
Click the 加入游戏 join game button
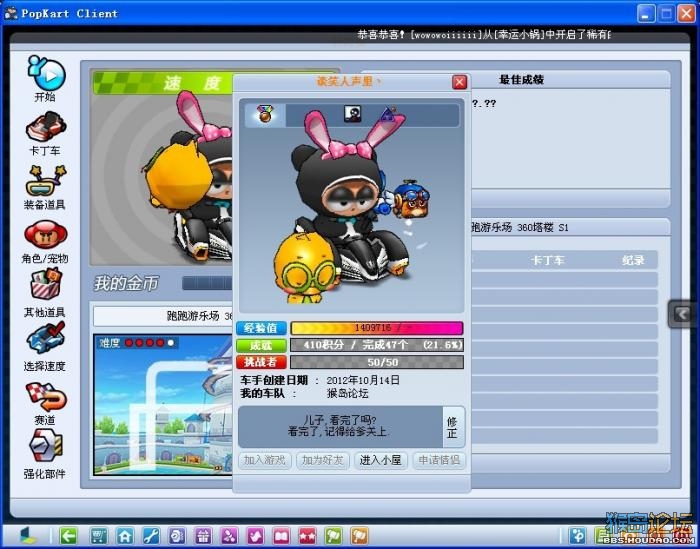coord(265,460)
